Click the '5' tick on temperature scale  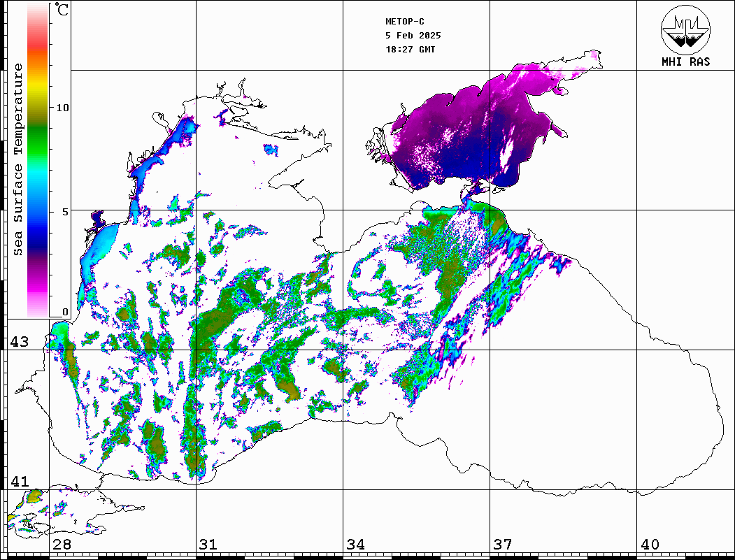tap(66, 212)
